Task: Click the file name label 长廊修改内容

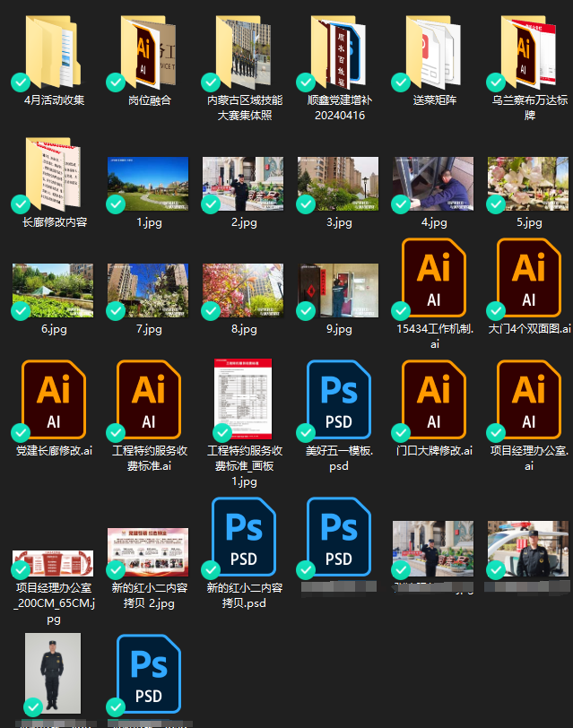Action: pos(54,221)
